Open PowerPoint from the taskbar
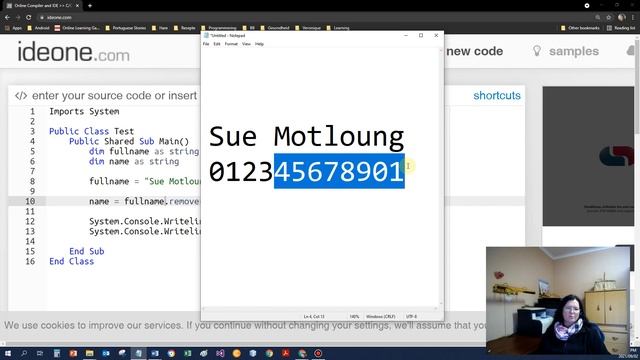The image size is (640, 360). 73,353
